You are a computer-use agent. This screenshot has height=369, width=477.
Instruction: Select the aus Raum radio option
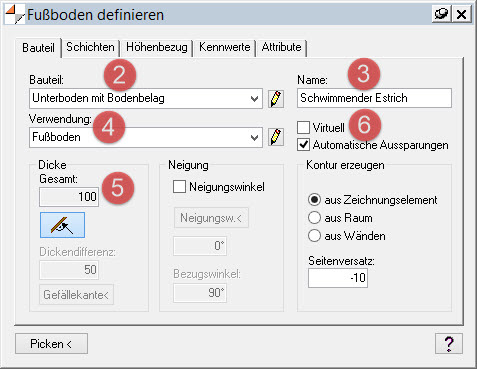(x=314, y=218)
